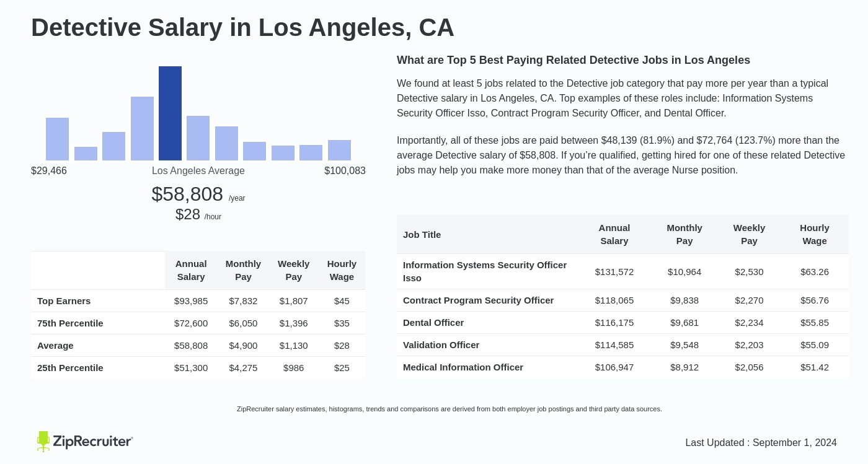Click the Medical Information Officer job title
This screenshot has width=868, height=464.
[463, 367]
